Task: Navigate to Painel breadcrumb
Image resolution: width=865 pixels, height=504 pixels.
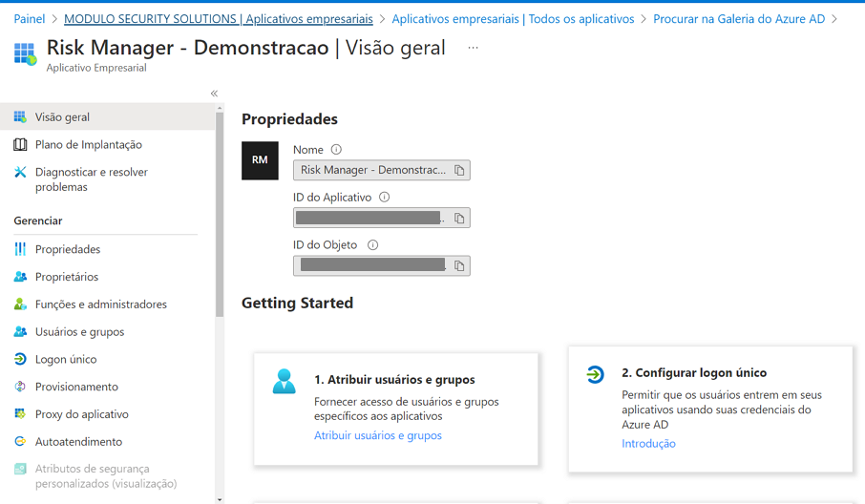Action: click(x=30, y=19)
